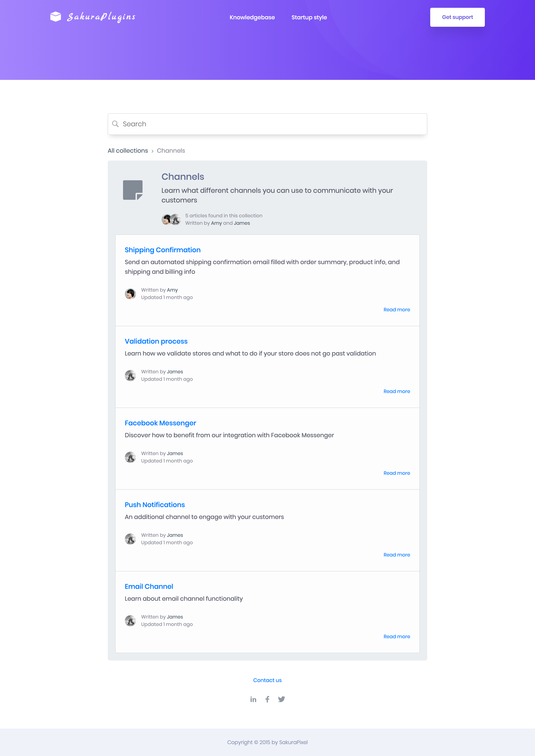Open the Facebook social icon
Viewport: 535px width, 756px height.
point(267,699)
